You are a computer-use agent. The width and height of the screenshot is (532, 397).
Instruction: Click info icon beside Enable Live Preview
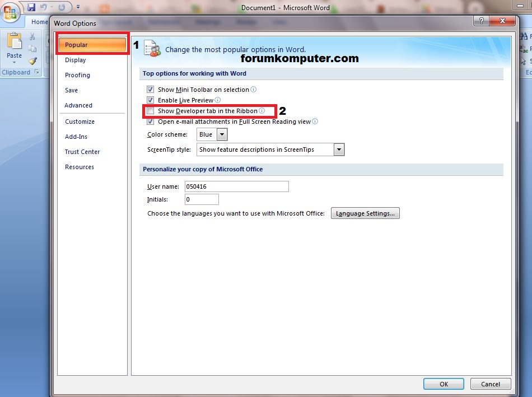pyautogui.click(x=217, y=100)
